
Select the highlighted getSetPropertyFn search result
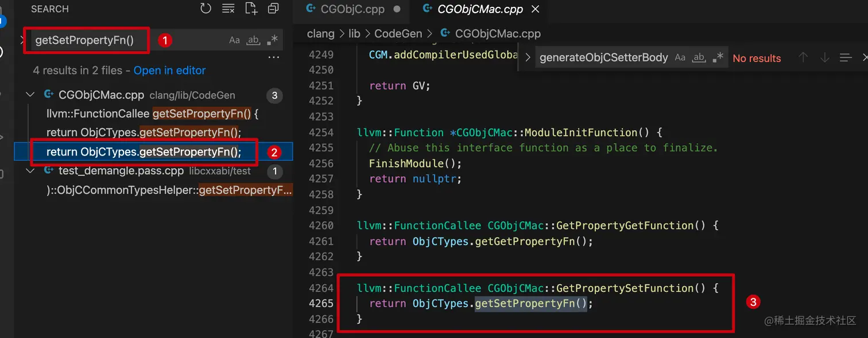pyautogui.click(x=144, y=151)
